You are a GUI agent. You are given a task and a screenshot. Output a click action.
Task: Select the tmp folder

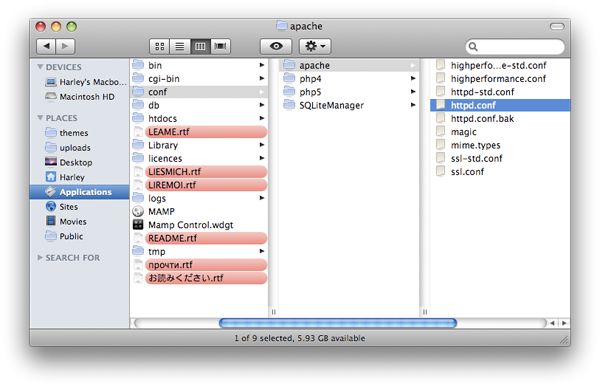[199, 251]
